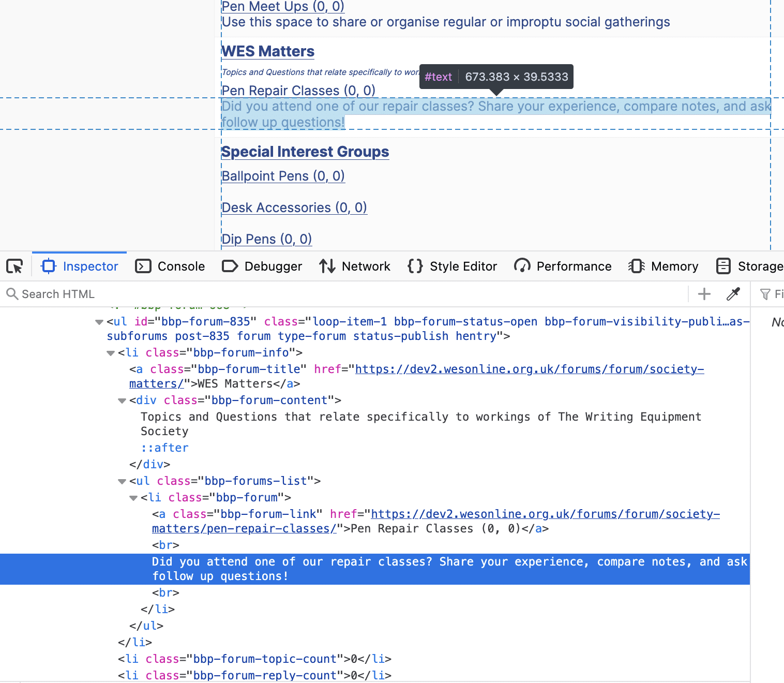Open the WES Matters forum link
The image size is (784, 683).
(x=268, y=51)
